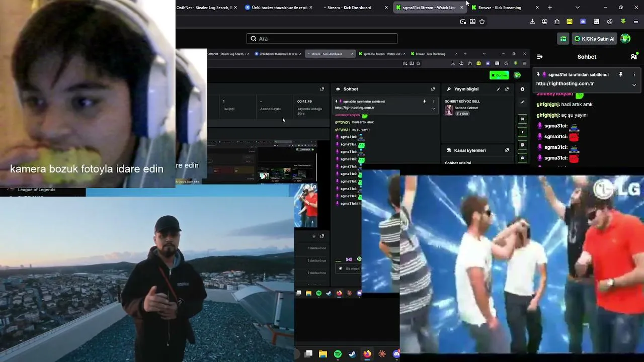Screen dimensions: 644x362
Task: Toggle the pin icon on the streamed dashboard's pinned message
Action: [424, 101]
